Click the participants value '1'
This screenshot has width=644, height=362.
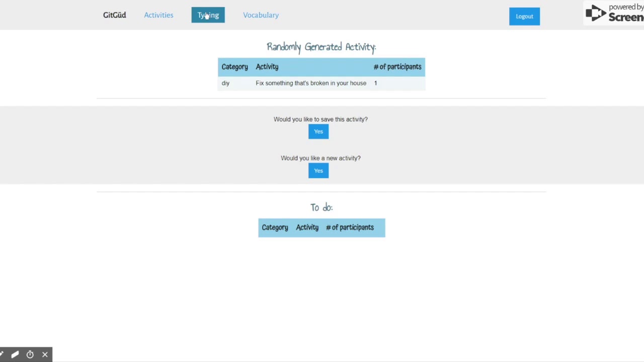[375, 83]
